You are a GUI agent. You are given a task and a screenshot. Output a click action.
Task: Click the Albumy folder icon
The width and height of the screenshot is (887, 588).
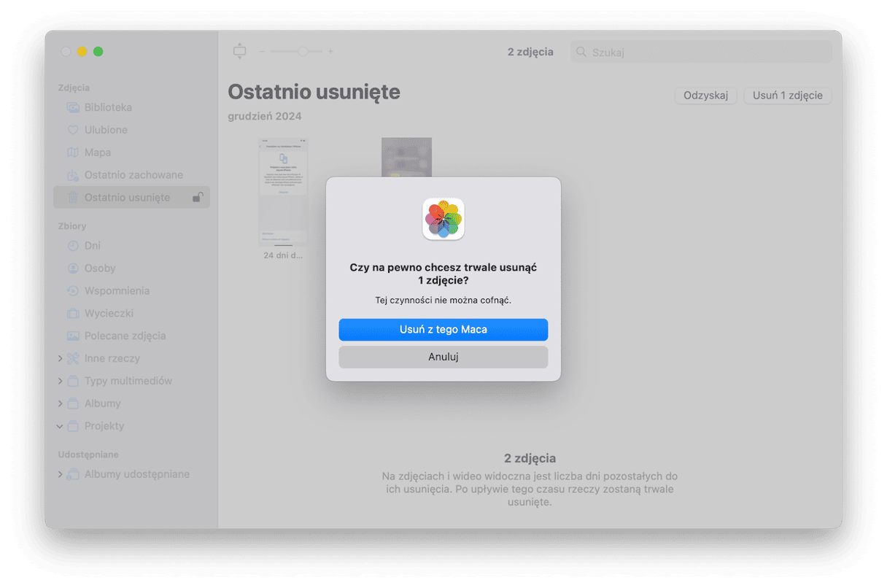click(x=73, y=404)
